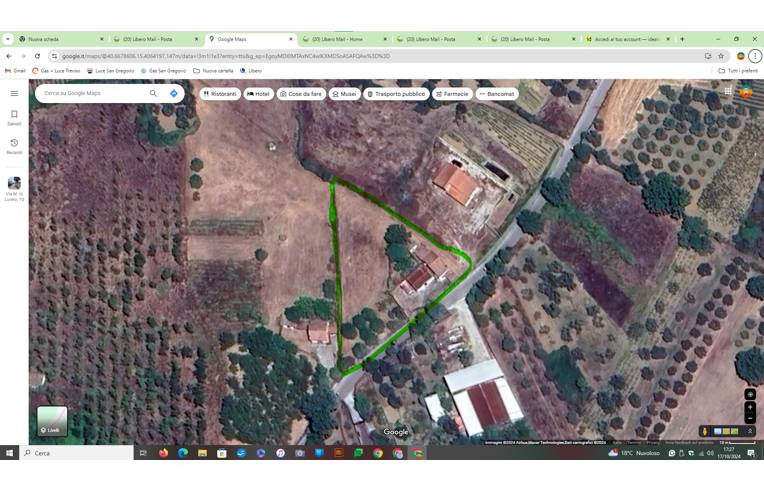Switch to the Libero Mail - Home tab
The width and height of the screenshot is (764, 492).
[340, 39]
